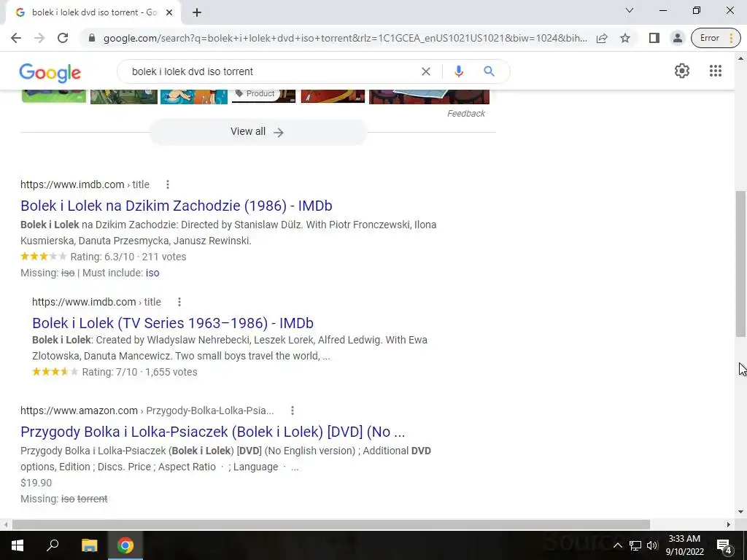Start voice search with microphone icon

(458, 71)
